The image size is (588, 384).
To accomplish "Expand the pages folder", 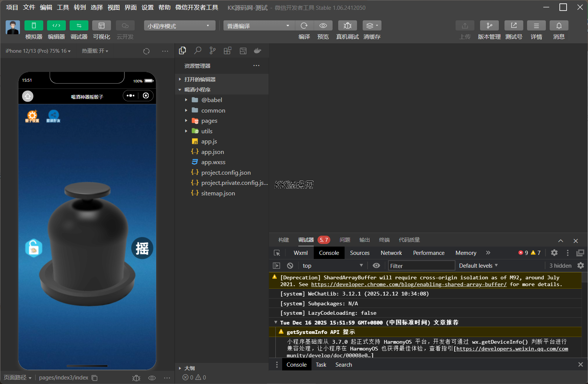I will tap(209, 121).
